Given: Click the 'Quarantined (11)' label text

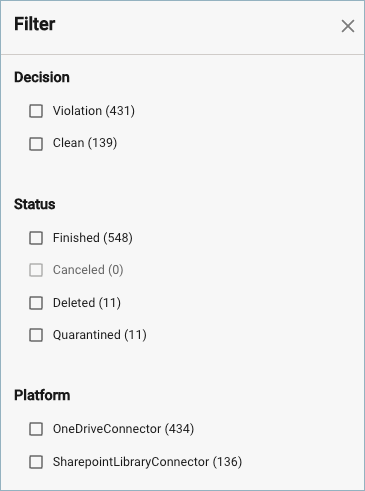Looking at the screenshot, I should pyautogui.click(x=100, y=335).
